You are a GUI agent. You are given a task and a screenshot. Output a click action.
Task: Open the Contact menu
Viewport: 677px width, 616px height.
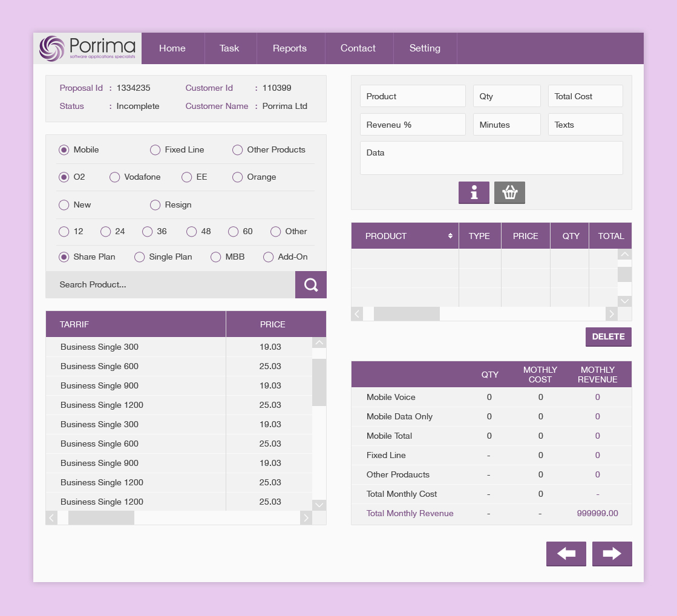pyautogui.click(x=358, y=48)
